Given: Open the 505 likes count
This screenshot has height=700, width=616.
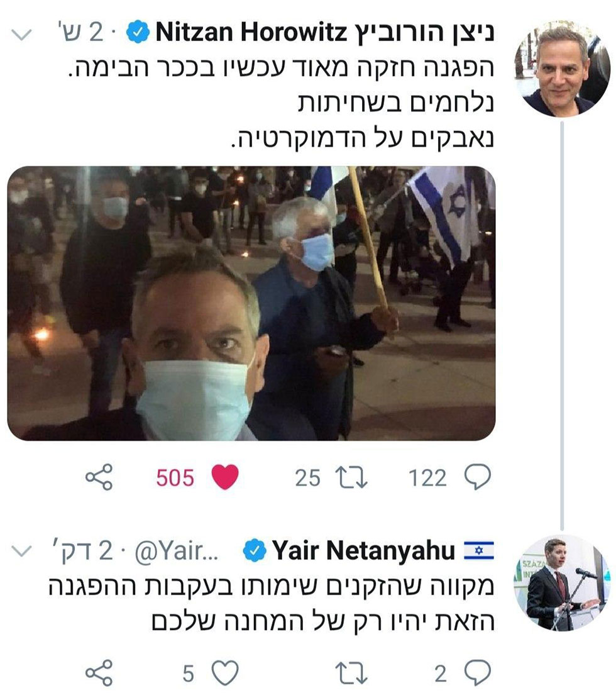Looking at the screenshot, I should coord(175,478).
